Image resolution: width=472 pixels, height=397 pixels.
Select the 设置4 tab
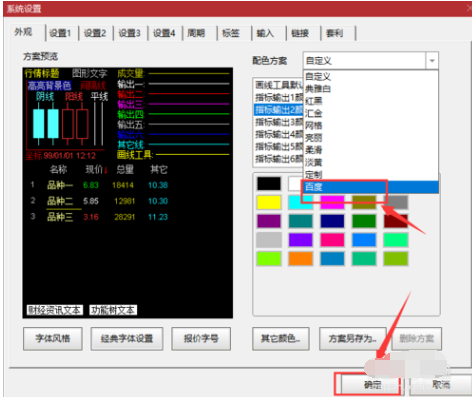coord(165,33)
